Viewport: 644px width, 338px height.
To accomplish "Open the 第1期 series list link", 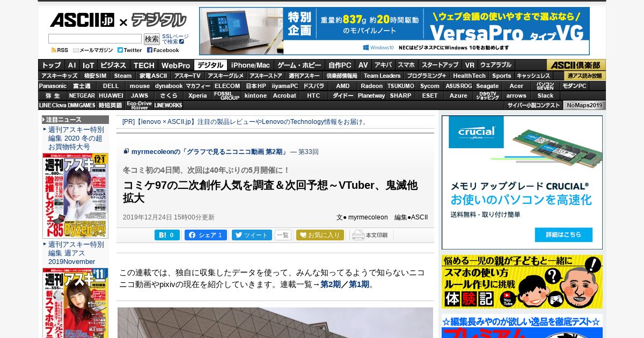I will 359,284.
